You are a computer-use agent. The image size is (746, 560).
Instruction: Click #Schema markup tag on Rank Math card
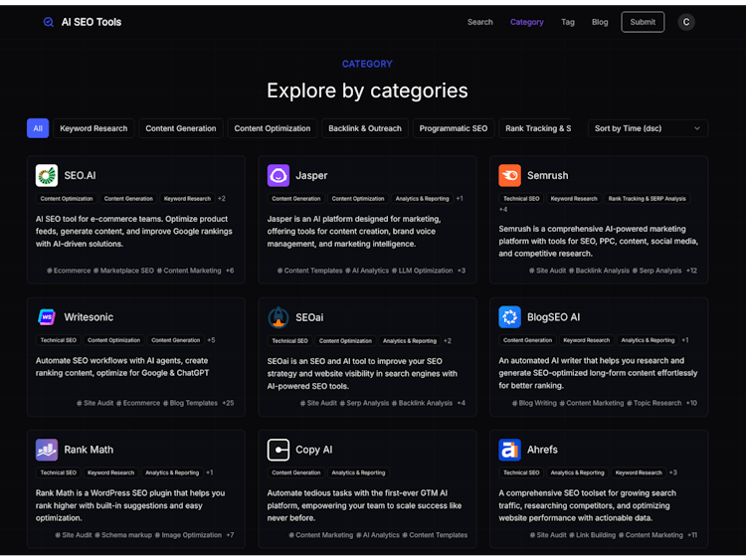[123, 535]
